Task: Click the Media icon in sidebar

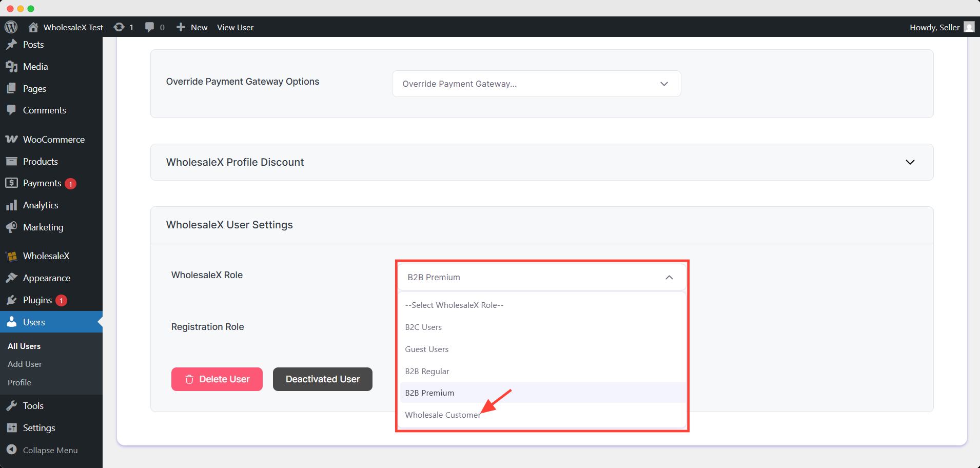Action: click(11, 67)
